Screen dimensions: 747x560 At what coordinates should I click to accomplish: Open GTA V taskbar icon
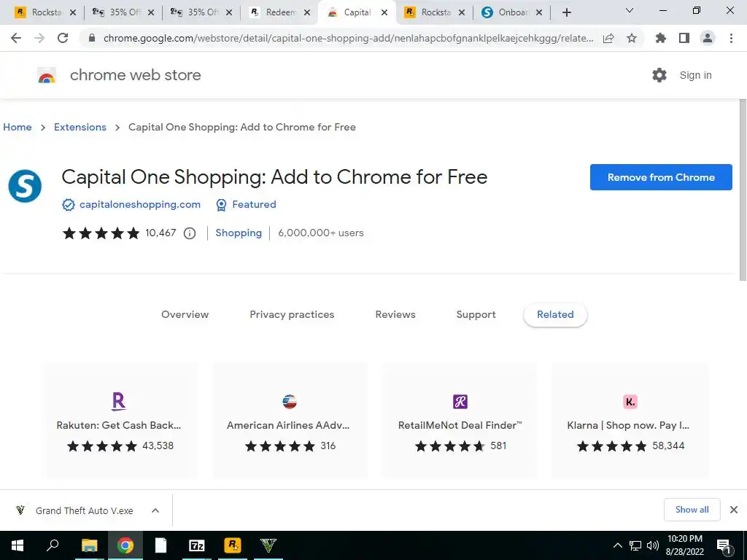coord(268,545)
